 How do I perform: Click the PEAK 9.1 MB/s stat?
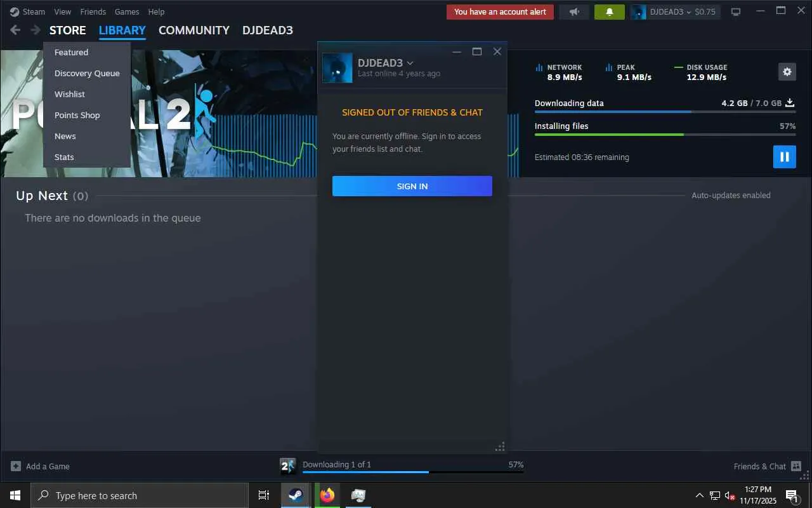629,72
